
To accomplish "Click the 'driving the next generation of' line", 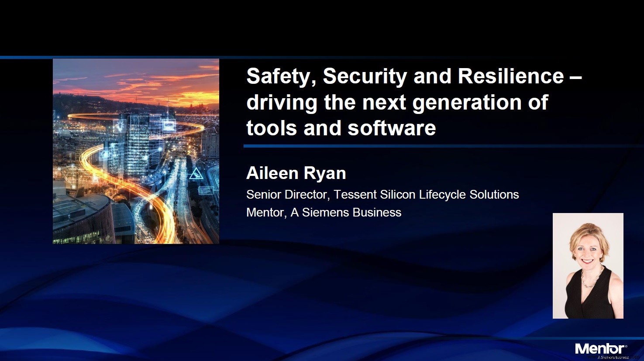I will point(396,102).
